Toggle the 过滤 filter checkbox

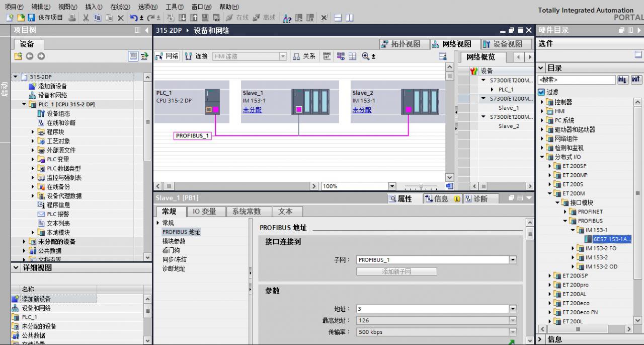541,92
